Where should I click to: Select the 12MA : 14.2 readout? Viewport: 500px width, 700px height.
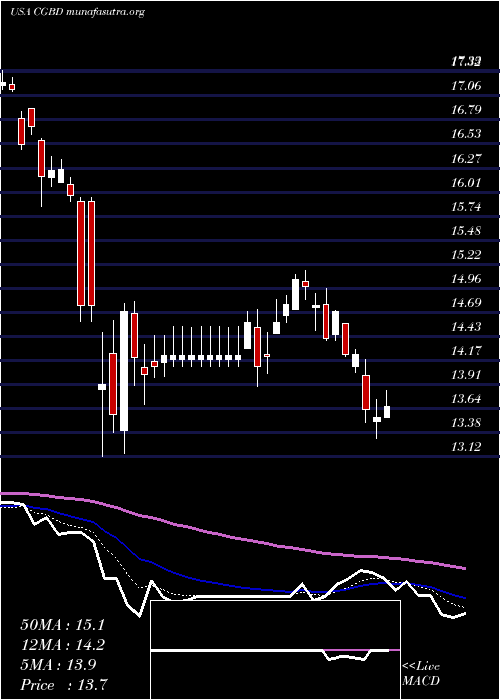[64, 645]
